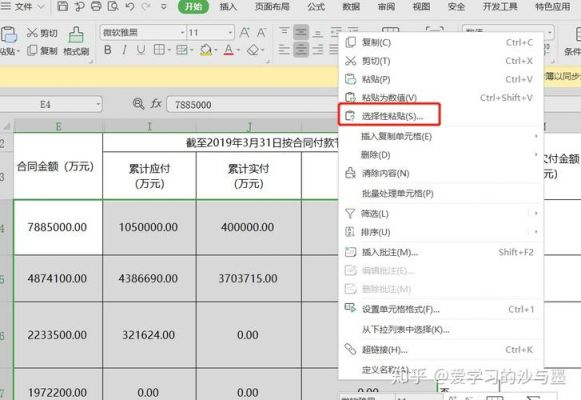
Task: Click the 剪切 scissors button in ribbon
Action: pos(42,33)
